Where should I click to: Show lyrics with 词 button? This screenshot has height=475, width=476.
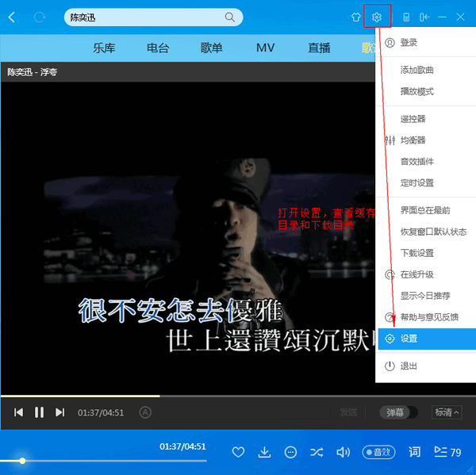(x=414, y=452)
